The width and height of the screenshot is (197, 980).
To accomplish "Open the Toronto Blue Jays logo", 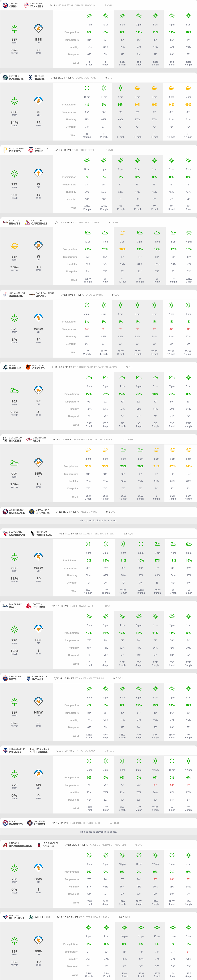I will [x=5, y=917].
